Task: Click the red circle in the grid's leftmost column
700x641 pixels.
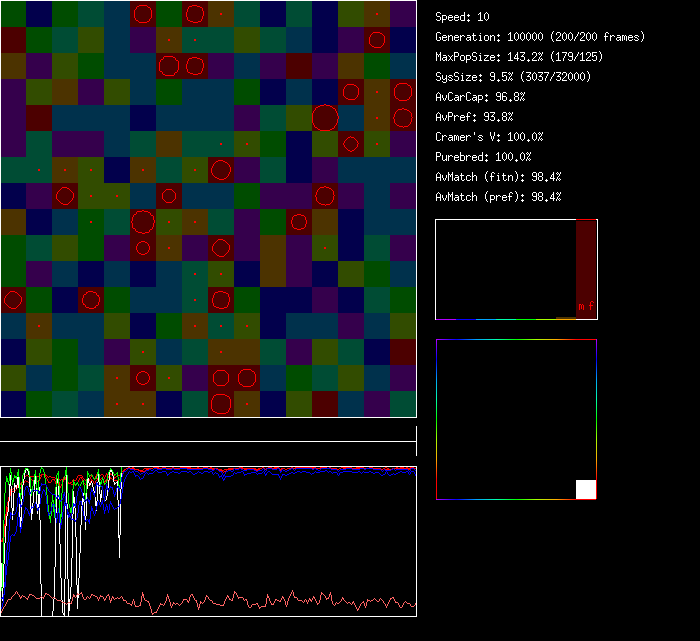Action: coord(13,300)
